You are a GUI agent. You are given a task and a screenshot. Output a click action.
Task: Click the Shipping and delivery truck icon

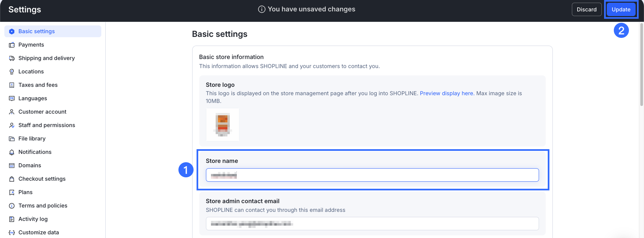(x=12, y=58)
